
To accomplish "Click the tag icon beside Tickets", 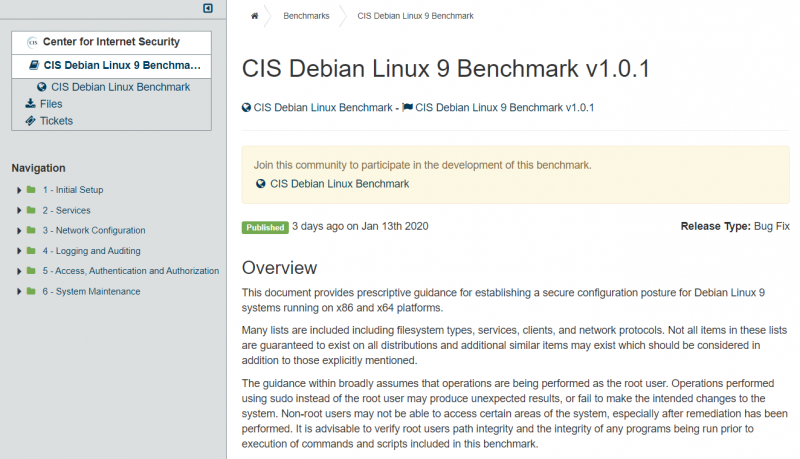I will (x=30, y=121).
